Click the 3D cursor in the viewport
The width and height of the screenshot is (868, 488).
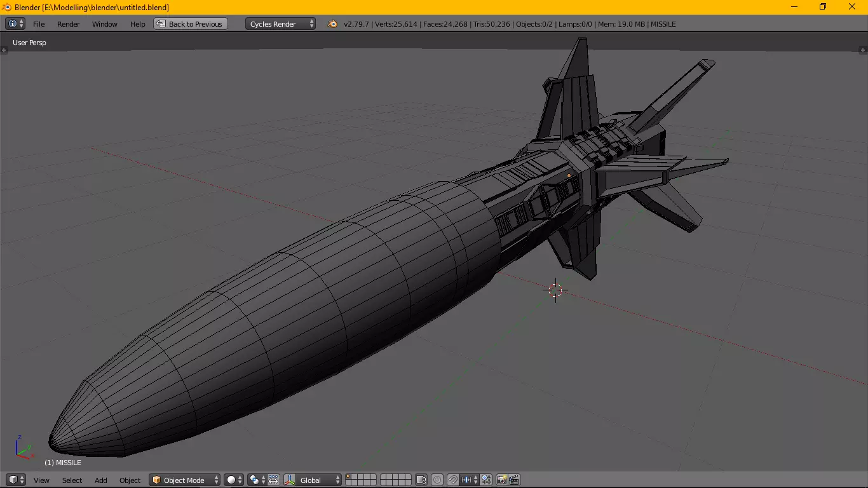pos(556,290)
